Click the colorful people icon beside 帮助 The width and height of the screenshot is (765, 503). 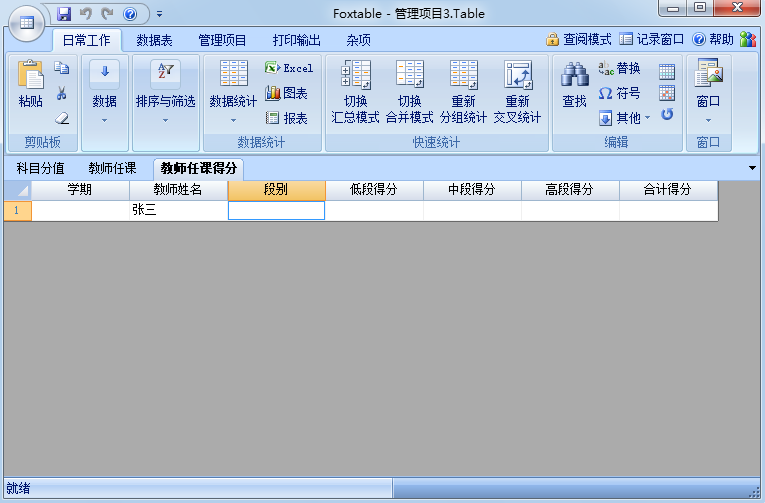click(747, 39)
